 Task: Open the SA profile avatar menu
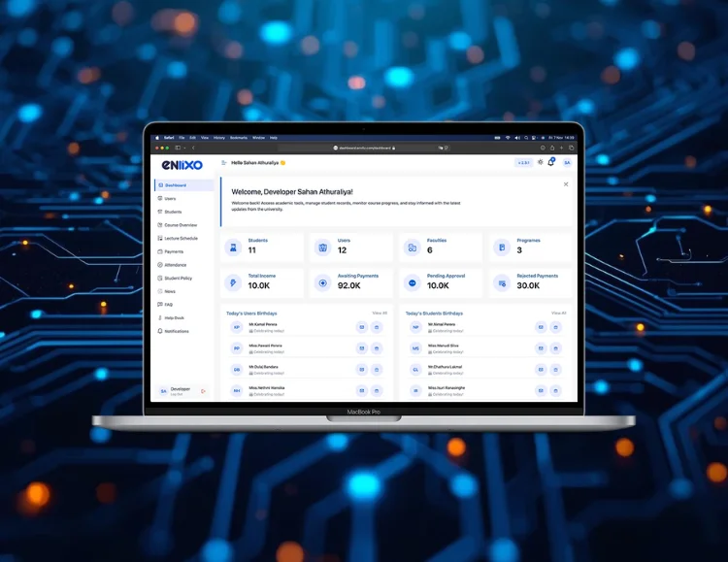click(567, 163)
